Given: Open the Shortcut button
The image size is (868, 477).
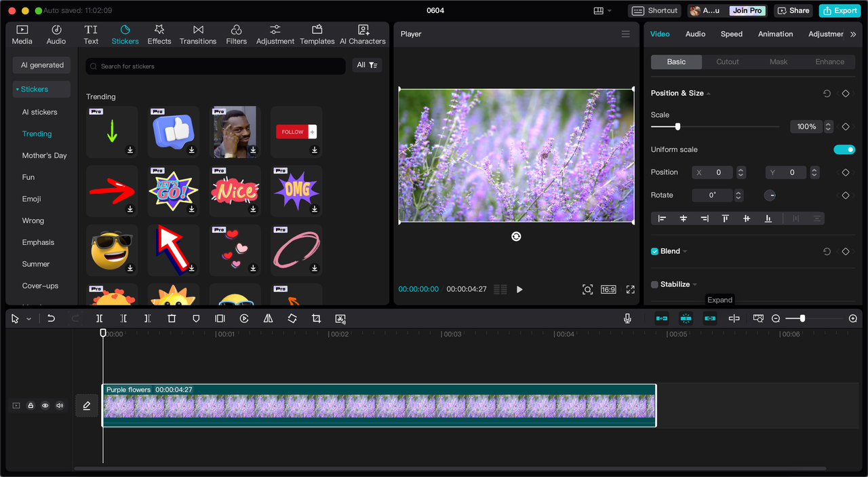Looking at the screenshot, I should coord(655,11).
